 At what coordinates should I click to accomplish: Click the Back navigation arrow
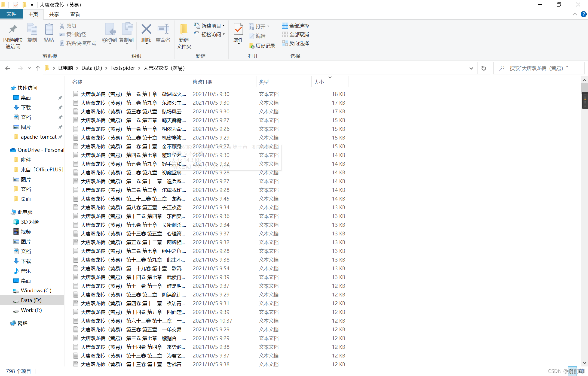tap(8, 68)
